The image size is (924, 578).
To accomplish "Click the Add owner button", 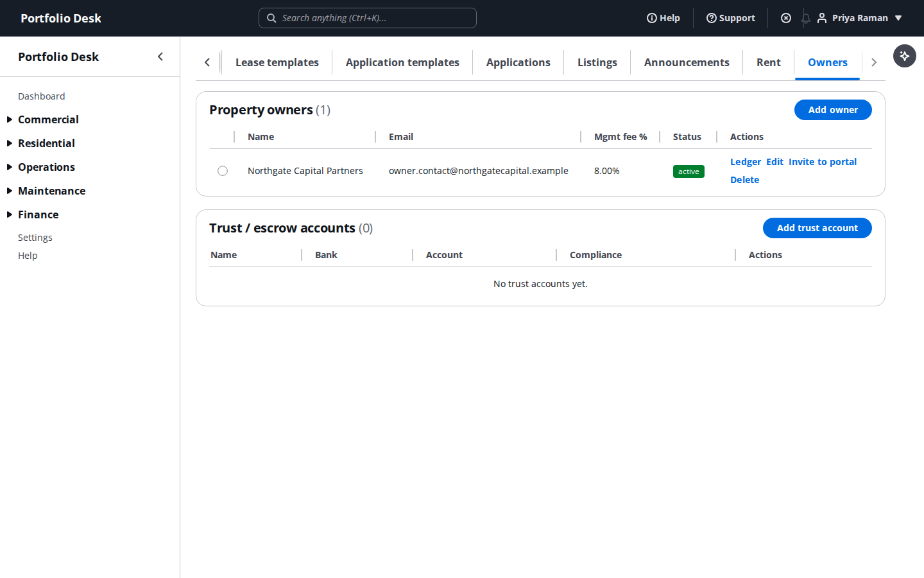I will coord(833,110).
